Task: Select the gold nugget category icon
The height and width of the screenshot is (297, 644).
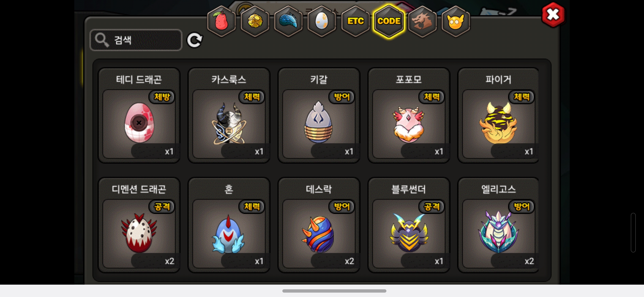Action: (x=255, y=21)
